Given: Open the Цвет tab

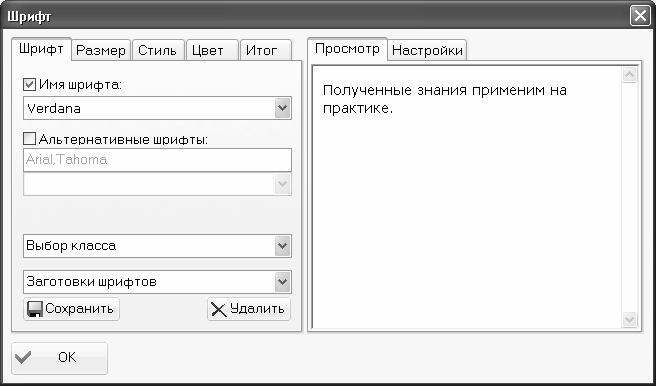Looking at the screenshot, I should coord(212,51).
